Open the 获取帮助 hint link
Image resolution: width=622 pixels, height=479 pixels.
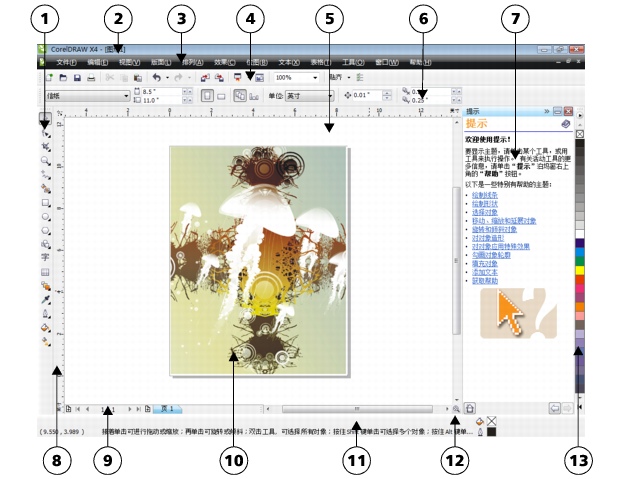[485, 281]
